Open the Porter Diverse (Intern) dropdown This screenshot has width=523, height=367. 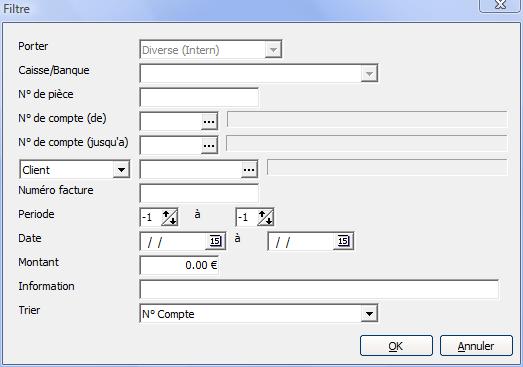[273, 50]
